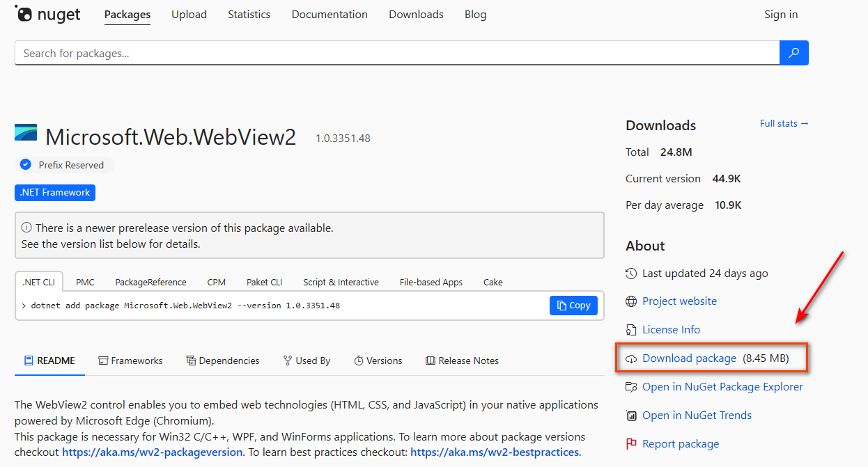This screenshot has width=868, height=467.
Task: Open the Full stats link
Action: click(784, 123)
